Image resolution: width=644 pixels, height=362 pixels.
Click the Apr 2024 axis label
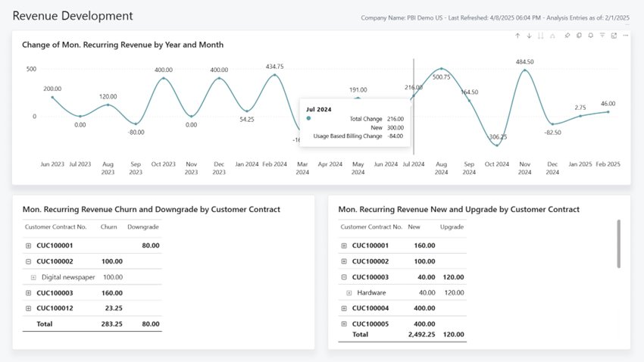tap(330, 164)
